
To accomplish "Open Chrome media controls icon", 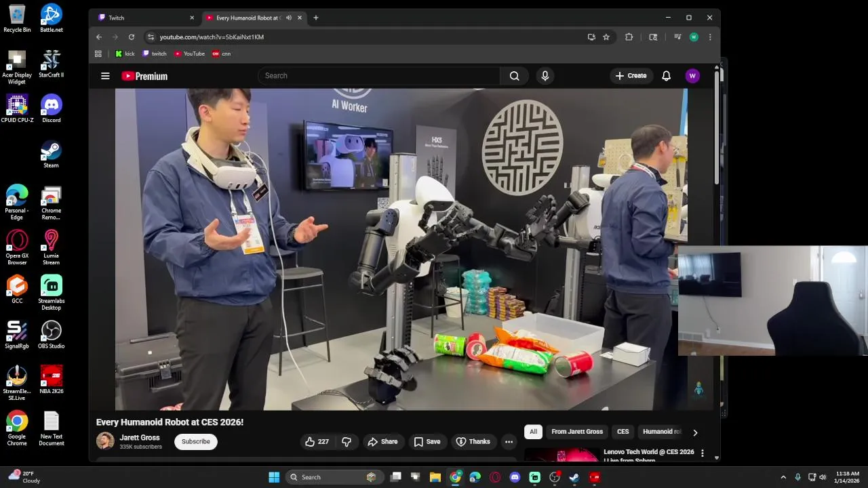I will (x=677, y=37).
